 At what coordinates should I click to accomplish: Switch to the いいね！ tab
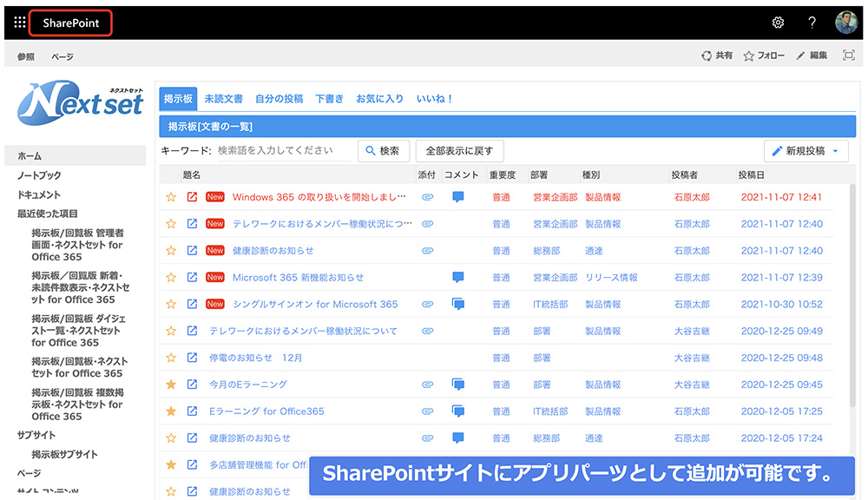pos(435,99)
